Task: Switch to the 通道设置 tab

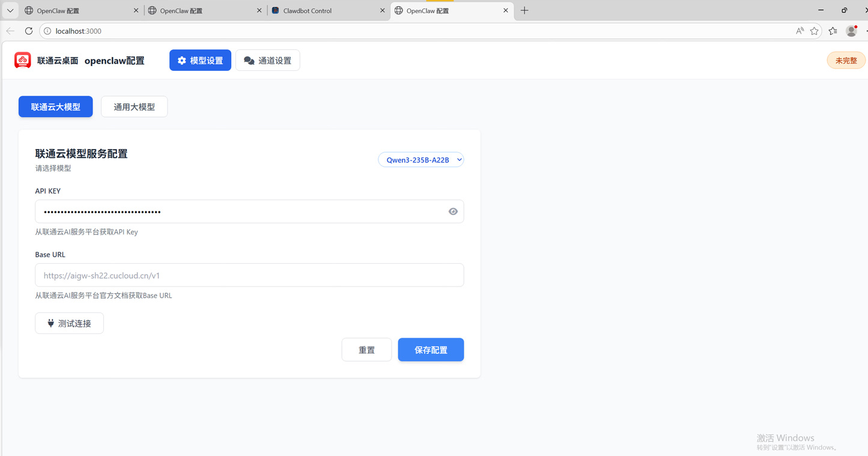Action: click(268, 60)
